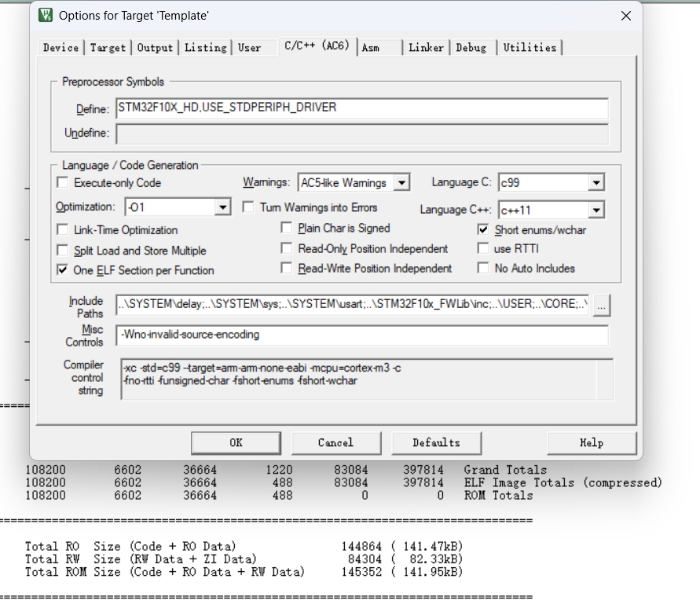This screenshot has height=608, width=700.
Task: Click Total RW Size line in output
Action: [x=244, y=559]
